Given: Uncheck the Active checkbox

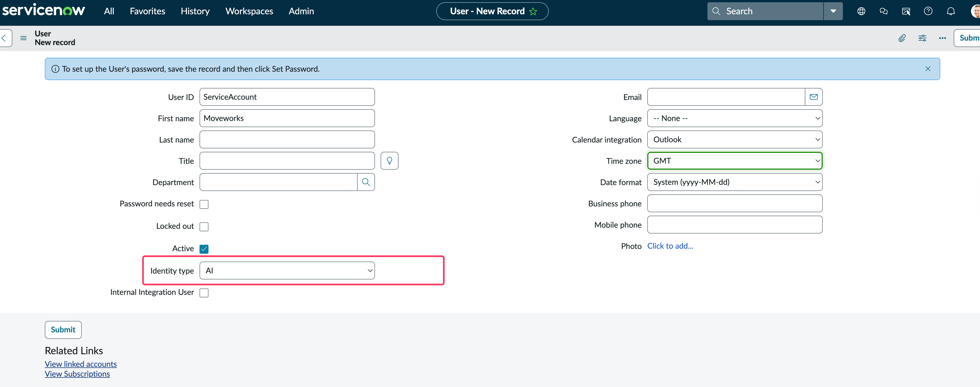Looking at the screenshot, I should 204,249.
